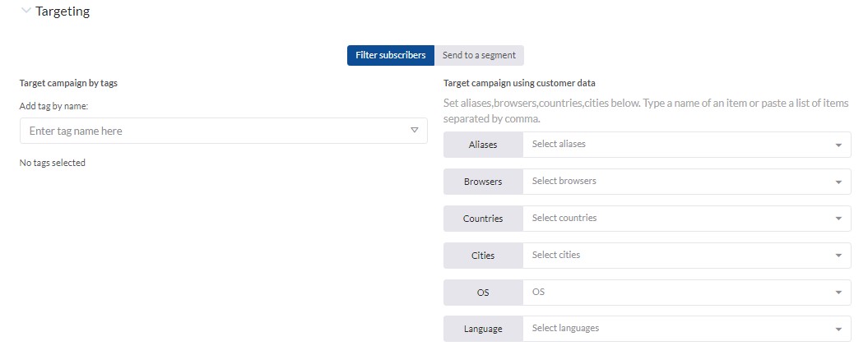Click the Select aliases field
The image size is (868, 355).
click(x=687, y=145)
